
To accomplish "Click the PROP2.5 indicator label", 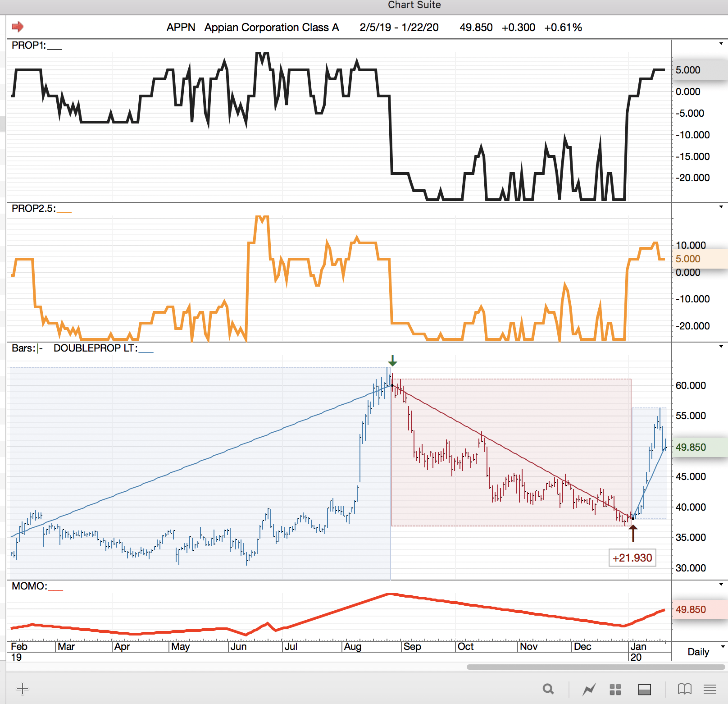I will (34, 209).
